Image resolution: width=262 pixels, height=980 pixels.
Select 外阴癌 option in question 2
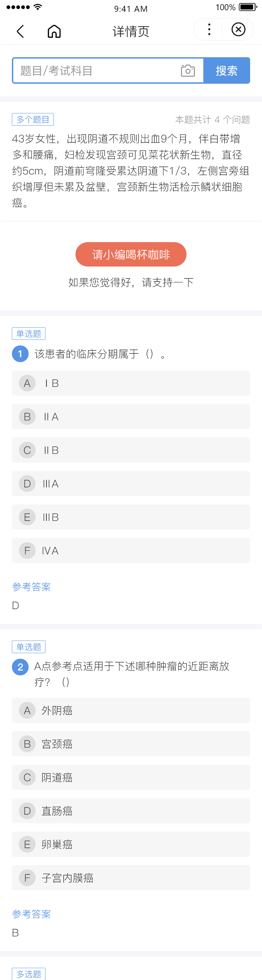131,710
